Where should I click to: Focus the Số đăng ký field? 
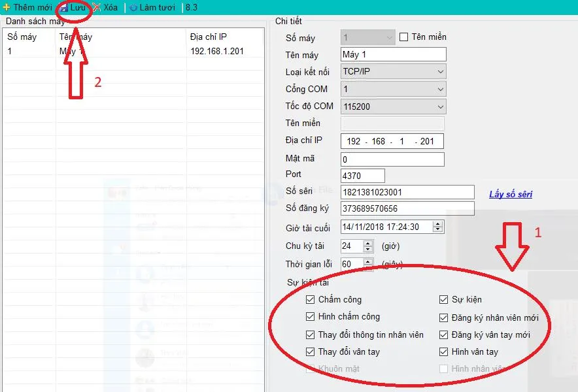[407, 208]
